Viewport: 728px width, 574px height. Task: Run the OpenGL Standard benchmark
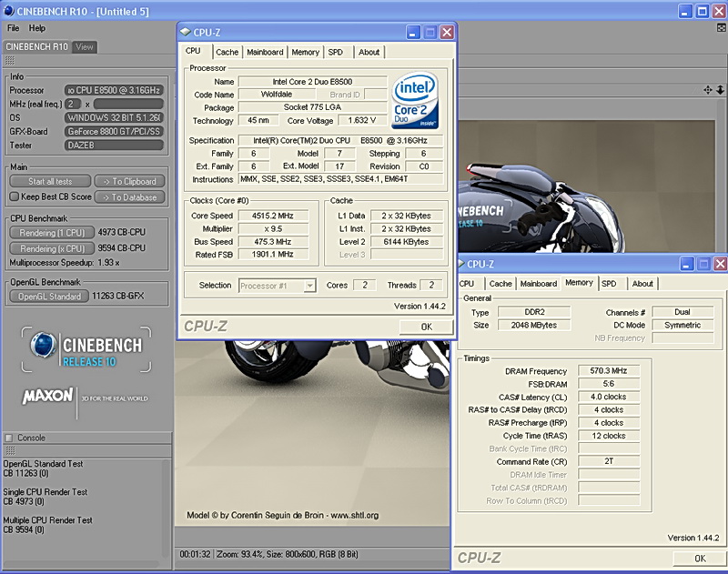(51, 296)
